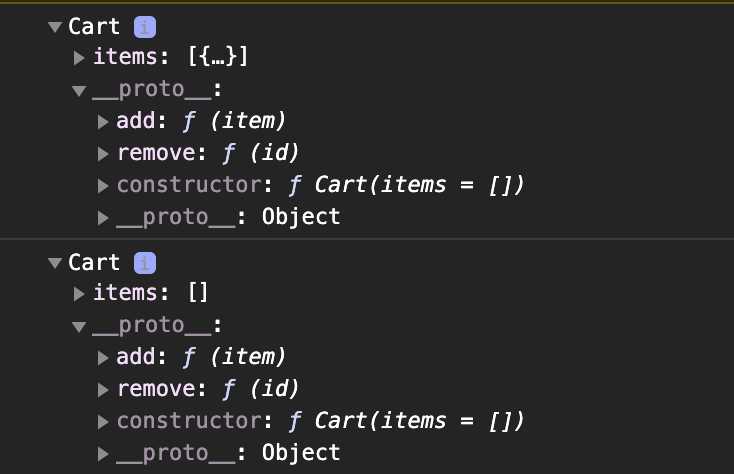
Task: Collapse the first Cart object
Action: pos(55,27)
